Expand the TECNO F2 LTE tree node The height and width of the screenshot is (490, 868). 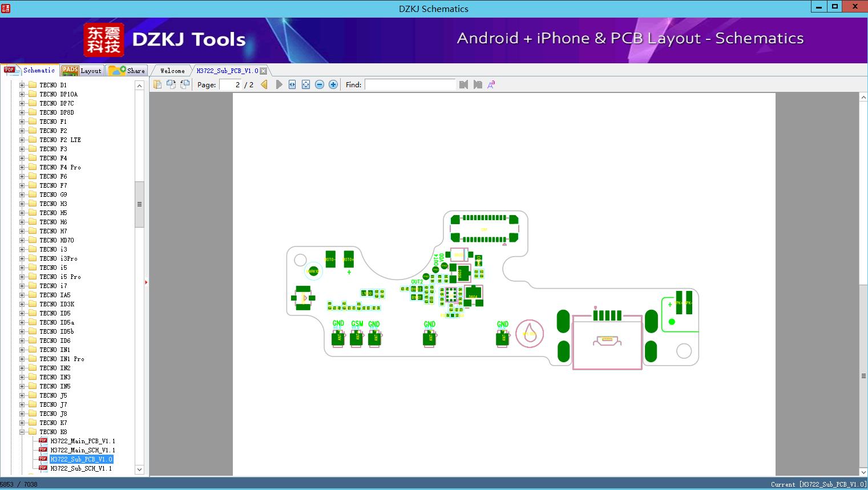point(22,140)
